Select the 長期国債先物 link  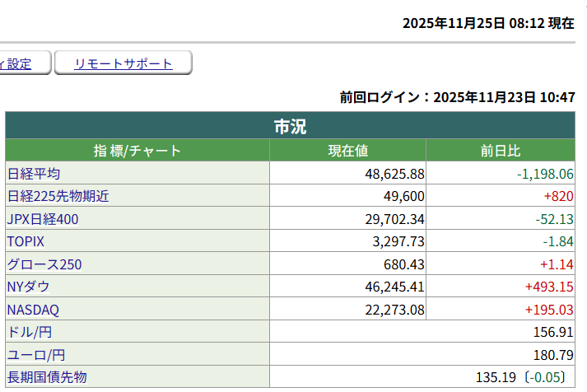[x=47, y=377]
